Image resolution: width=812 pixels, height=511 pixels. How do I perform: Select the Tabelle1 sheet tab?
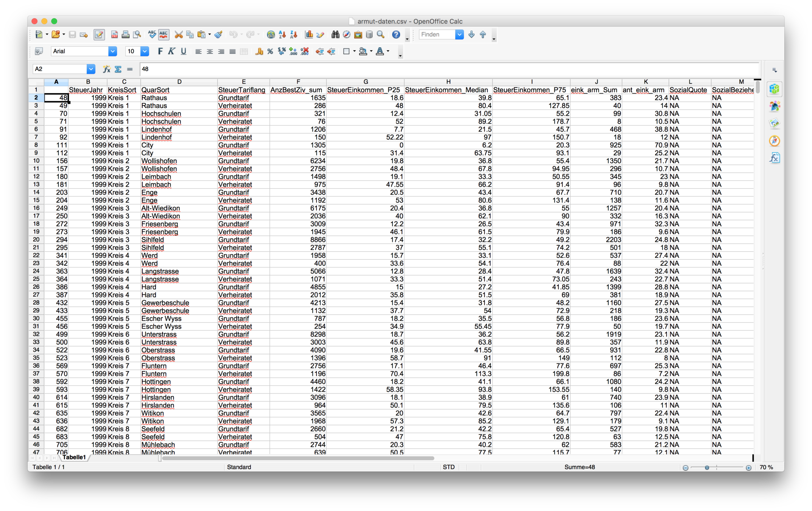(x=74, y=457)
